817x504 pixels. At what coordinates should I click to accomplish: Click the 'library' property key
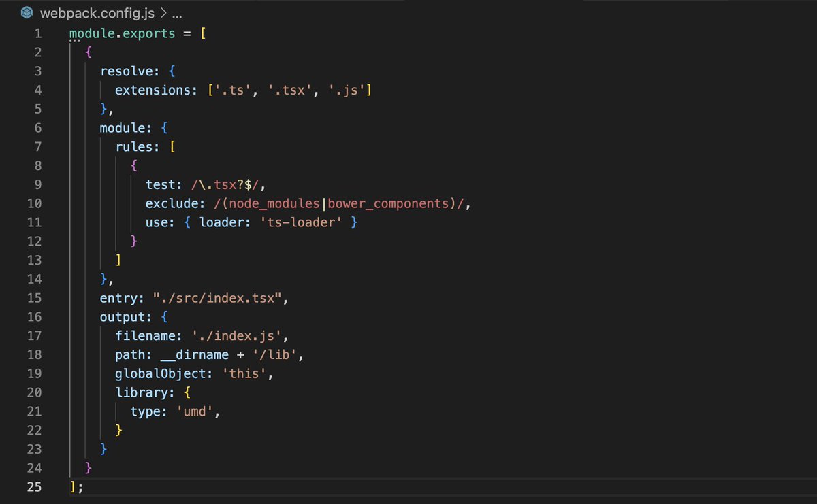[141, 392]
